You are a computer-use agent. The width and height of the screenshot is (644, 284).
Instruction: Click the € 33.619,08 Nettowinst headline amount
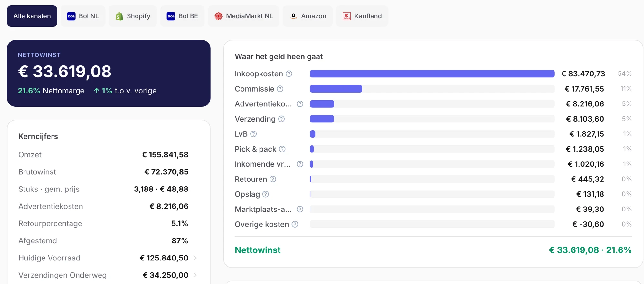point(65,72)
